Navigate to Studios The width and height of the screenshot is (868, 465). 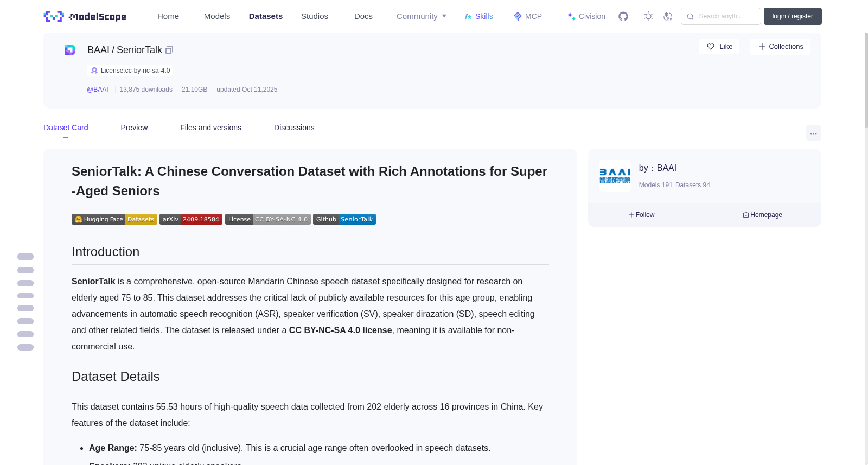click(x=315, y=16)
